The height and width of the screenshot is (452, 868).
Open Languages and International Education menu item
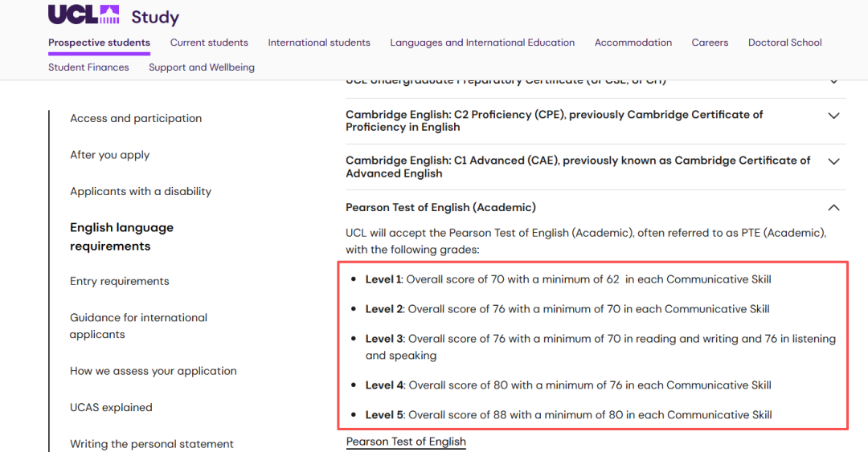click(482, 43)
